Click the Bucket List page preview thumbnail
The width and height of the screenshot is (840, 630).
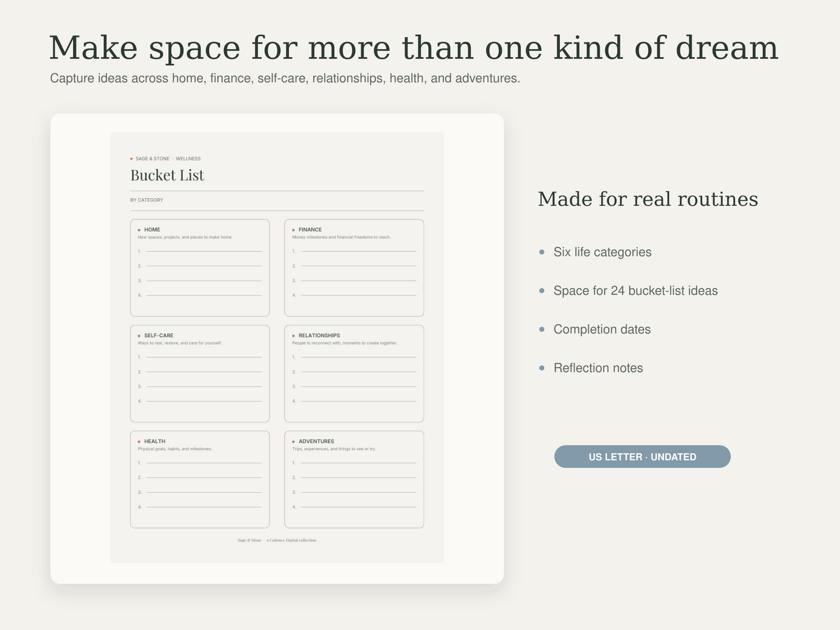pos(277,348)
